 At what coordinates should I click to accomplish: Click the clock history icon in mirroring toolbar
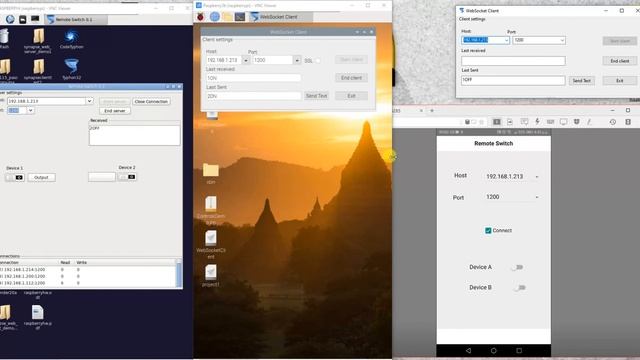[613, 122]
